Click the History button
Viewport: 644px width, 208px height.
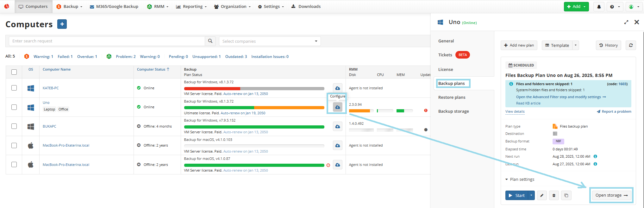(x=609, y=45)
